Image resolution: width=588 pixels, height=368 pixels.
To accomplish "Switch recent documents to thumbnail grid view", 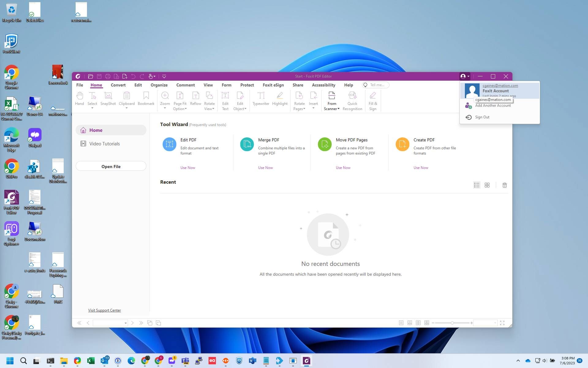I will [487, 185].
